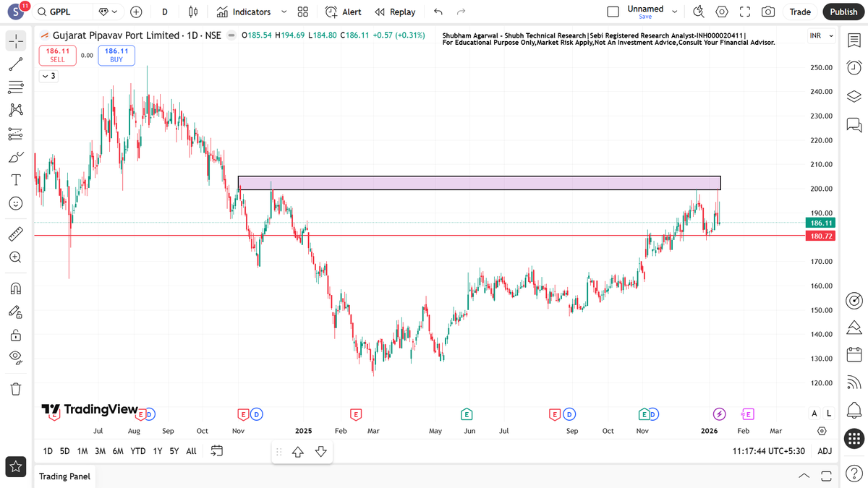Open the Indicators dialog
868x488 pixels.
coord(243,12)
